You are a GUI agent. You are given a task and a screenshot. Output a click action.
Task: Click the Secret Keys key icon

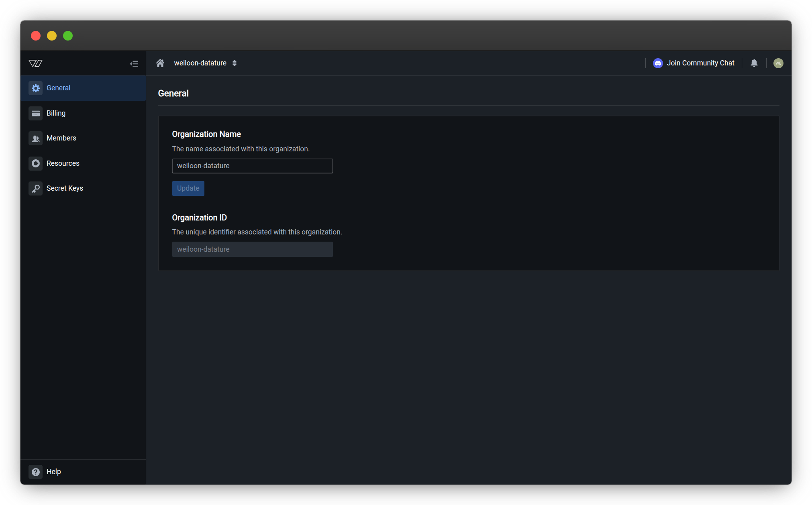tap(35, 188)
